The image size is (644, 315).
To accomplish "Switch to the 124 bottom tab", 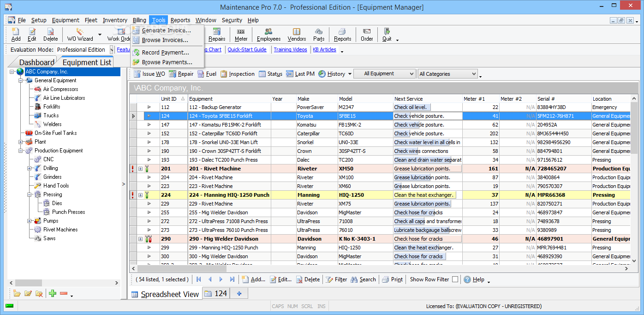I will 216,293.
